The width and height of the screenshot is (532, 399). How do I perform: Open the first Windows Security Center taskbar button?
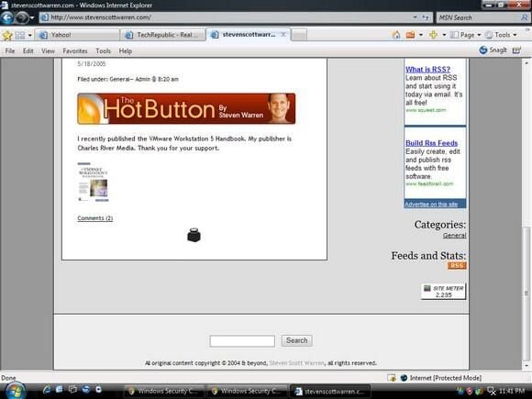164,391
